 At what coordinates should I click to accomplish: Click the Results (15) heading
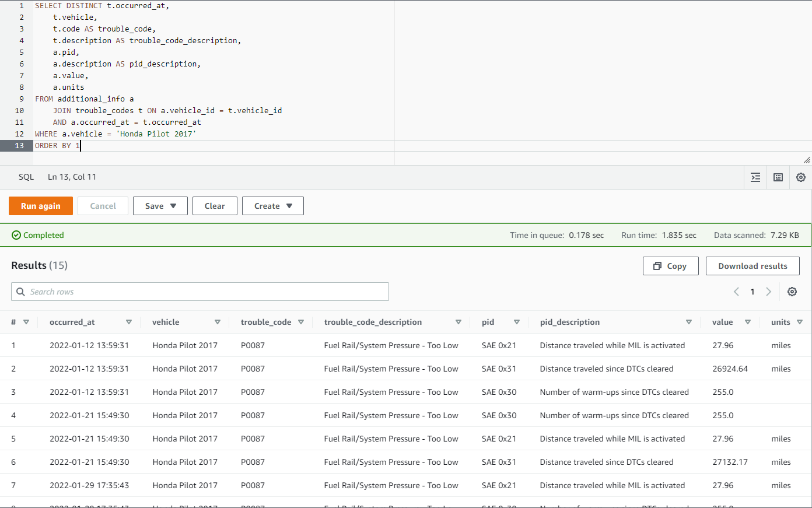pyautogui.click(x=40, y=265)
